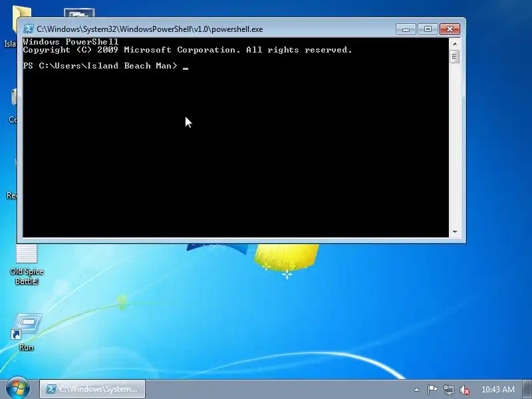
Task: Show hidden tray icons arrow
Action: (x=416, y=390)
